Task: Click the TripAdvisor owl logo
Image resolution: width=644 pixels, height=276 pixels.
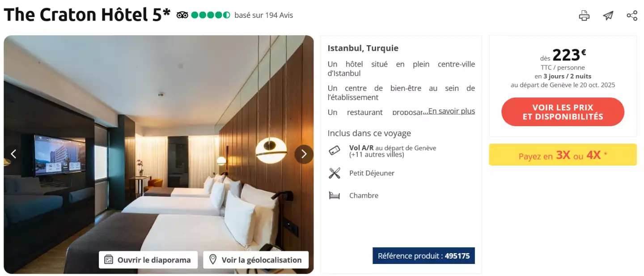Action: (182, 15)
